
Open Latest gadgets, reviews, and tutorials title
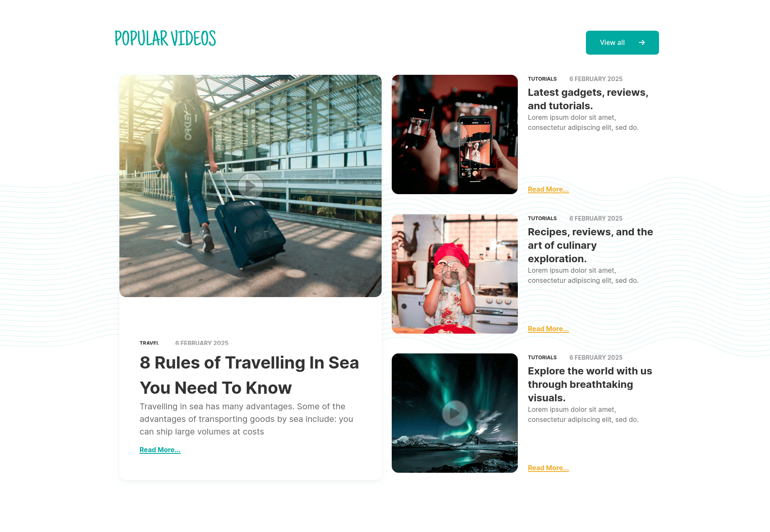coord(588,99)
